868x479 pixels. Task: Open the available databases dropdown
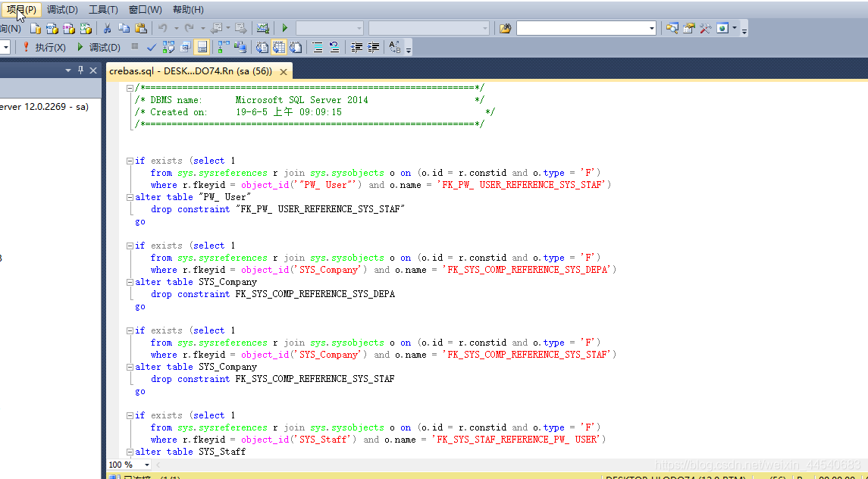pyautogui.click(x=5, y=47)
